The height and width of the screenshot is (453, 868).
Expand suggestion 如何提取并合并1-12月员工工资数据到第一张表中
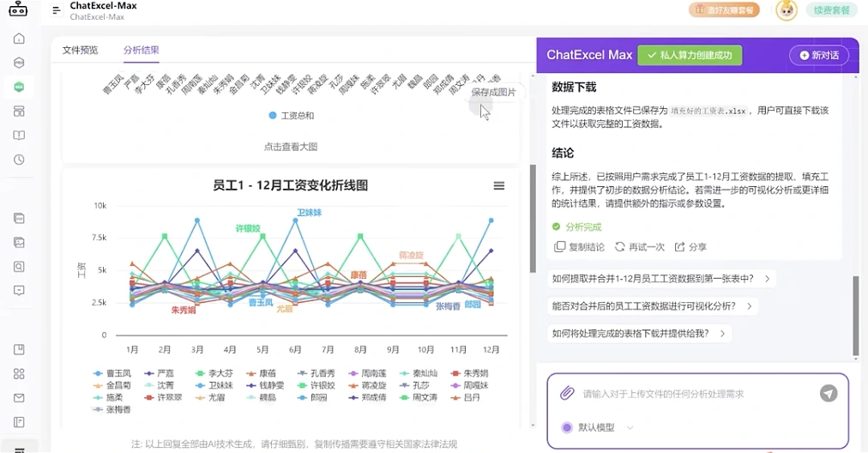pyautogui.click(x=661, y=279)
